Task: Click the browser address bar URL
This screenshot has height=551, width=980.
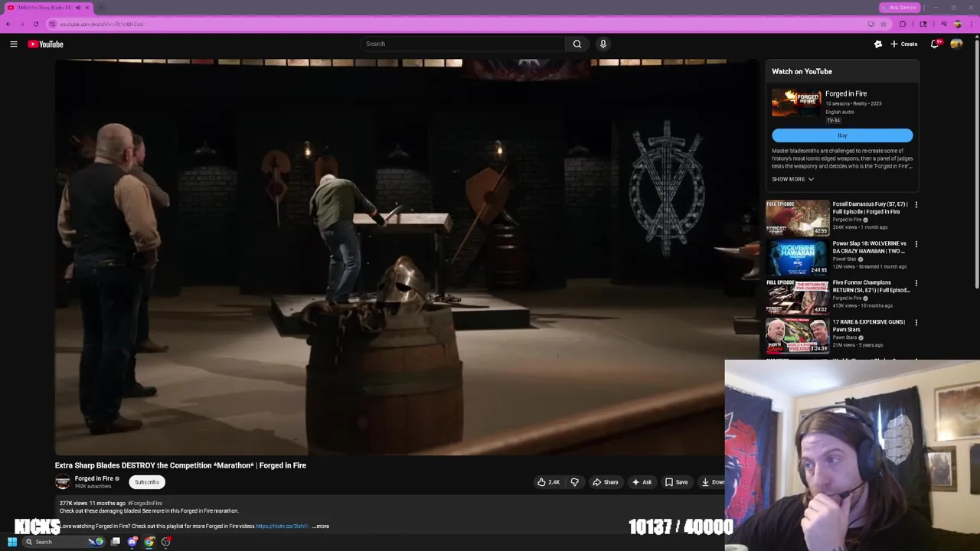Action: pyautogui.click(x=102, y=24)
